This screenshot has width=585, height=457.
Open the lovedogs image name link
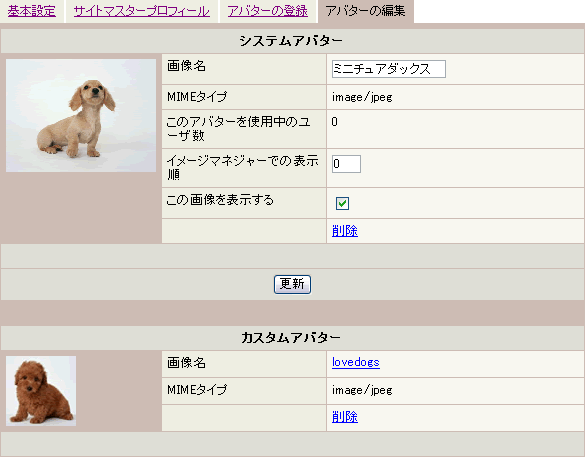tap(356, 362)
